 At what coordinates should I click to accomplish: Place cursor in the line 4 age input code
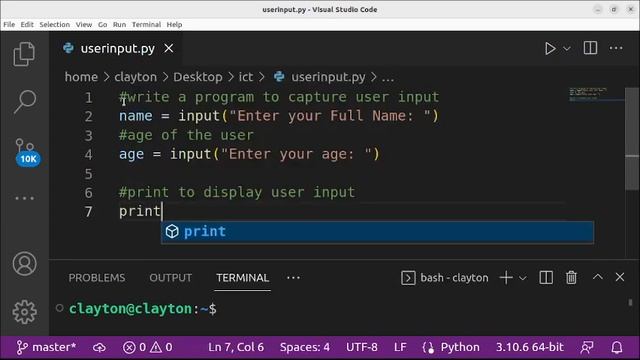[249, 155]
